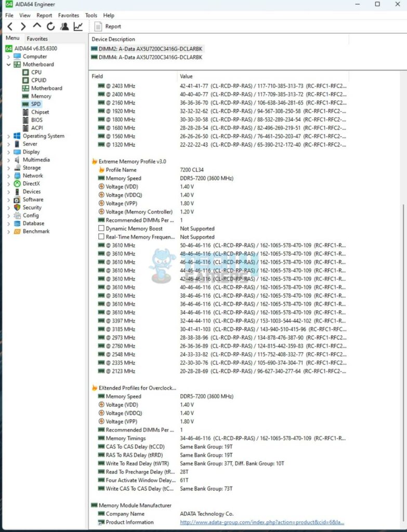
Task: Open the Report menu
Action: (x=44, y=15)
